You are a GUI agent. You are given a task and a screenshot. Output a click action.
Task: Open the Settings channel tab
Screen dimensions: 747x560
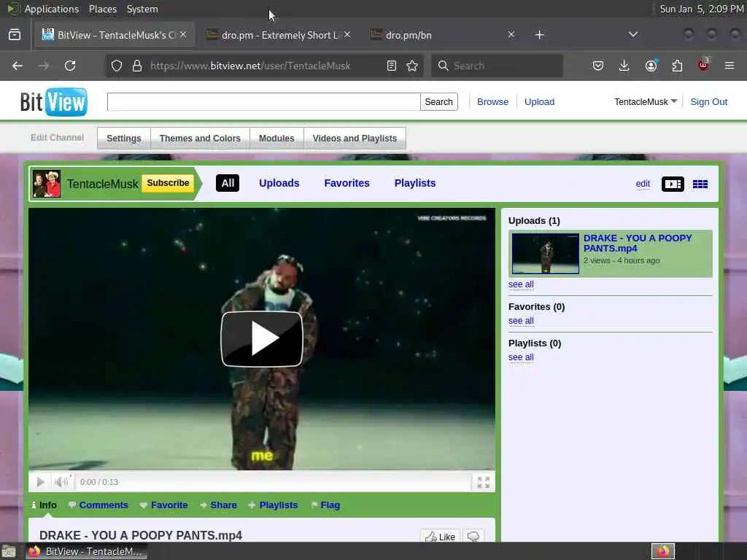pos(124,138)
